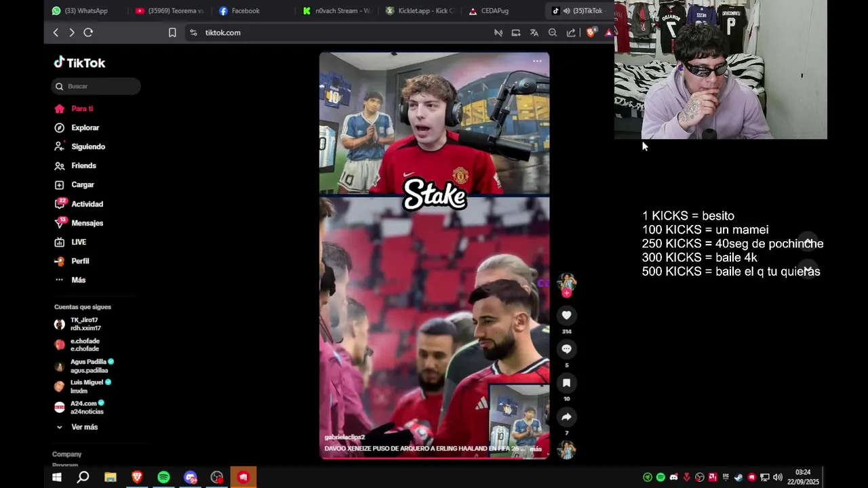This screenshot has width=868, height=488.
Task: Click the browser share icon in toolbar
Action: click(x=571, y=33)
